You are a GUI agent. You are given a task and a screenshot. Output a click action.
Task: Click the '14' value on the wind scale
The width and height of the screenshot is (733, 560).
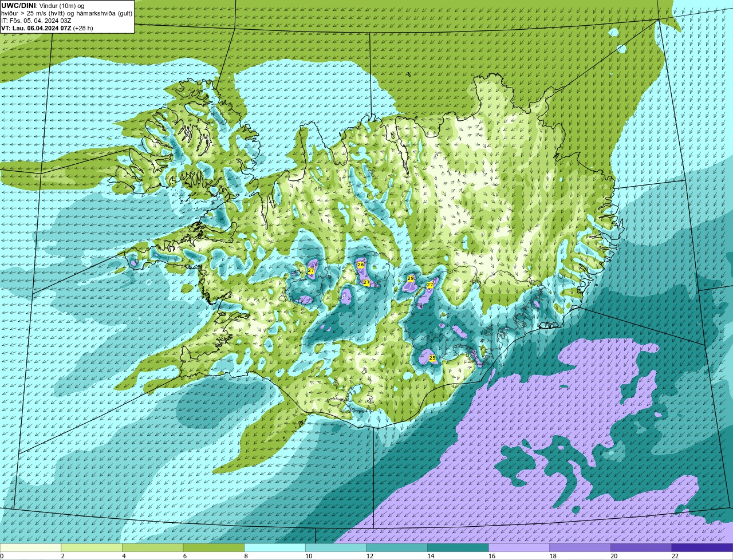(431, 556)
